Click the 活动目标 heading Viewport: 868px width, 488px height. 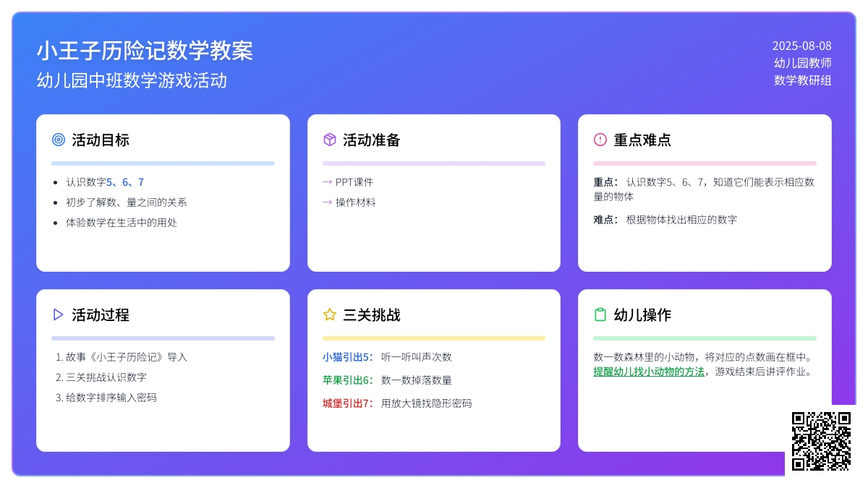pyautogui.click(x=101, y=140)
